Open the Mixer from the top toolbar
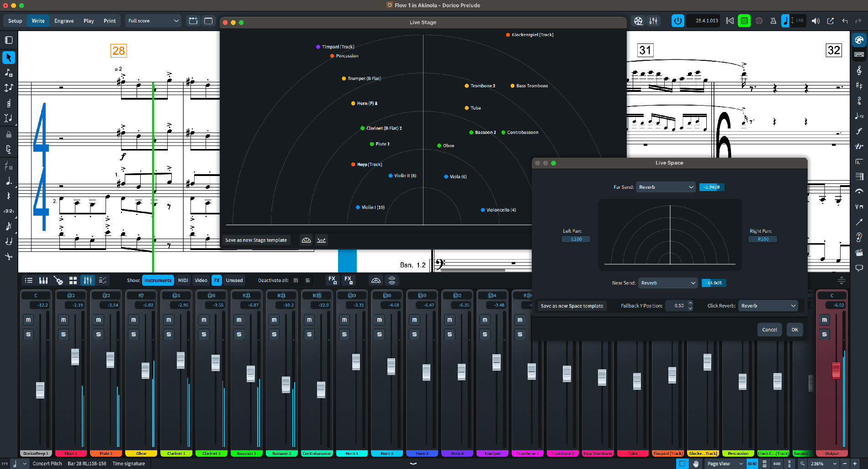Screen dimensions: 868x469 [653, 21]
